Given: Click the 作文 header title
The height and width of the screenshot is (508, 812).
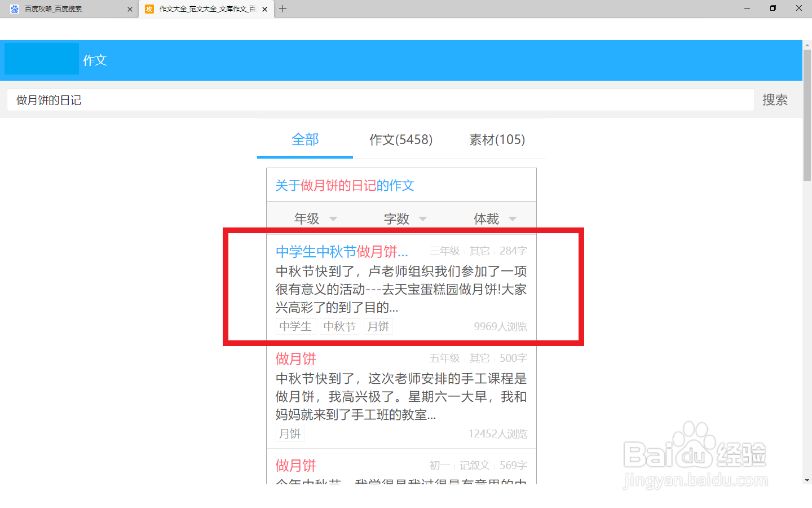Looking at the screenshot, I should pos(95,60).
